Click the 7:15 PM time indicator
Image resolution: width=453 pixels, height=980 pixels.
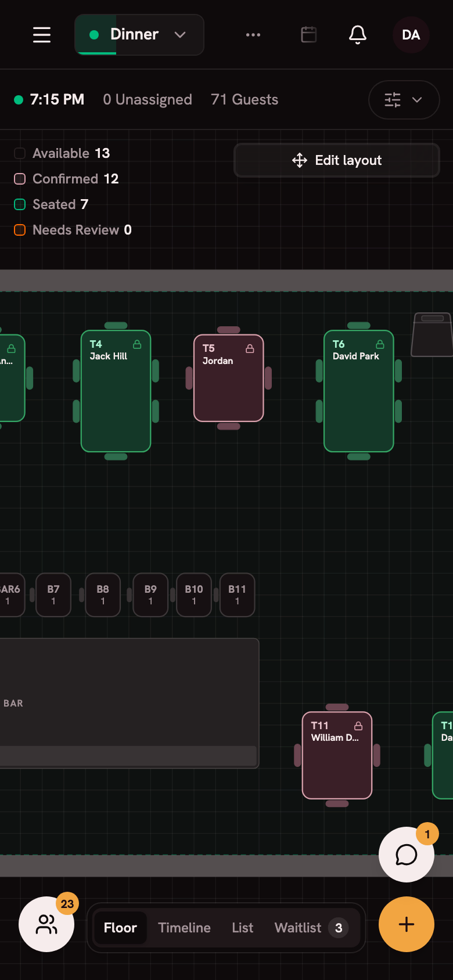[x=49, y=100]
